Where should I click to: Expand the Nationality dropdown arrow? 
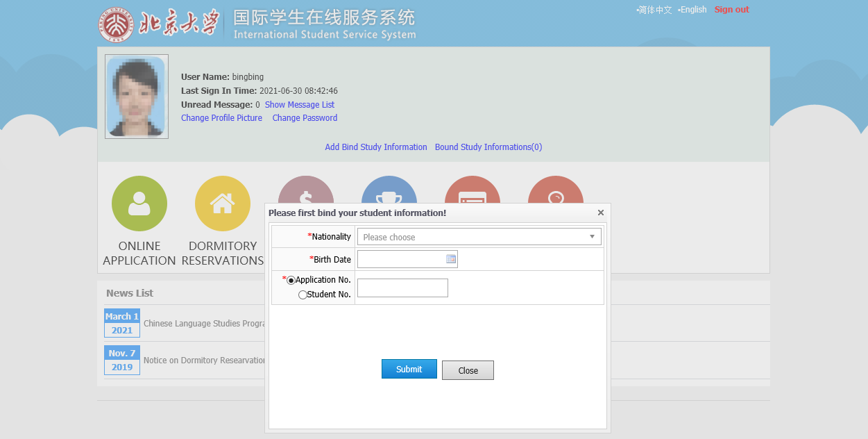pyautogui.click(x=592, y=237)
